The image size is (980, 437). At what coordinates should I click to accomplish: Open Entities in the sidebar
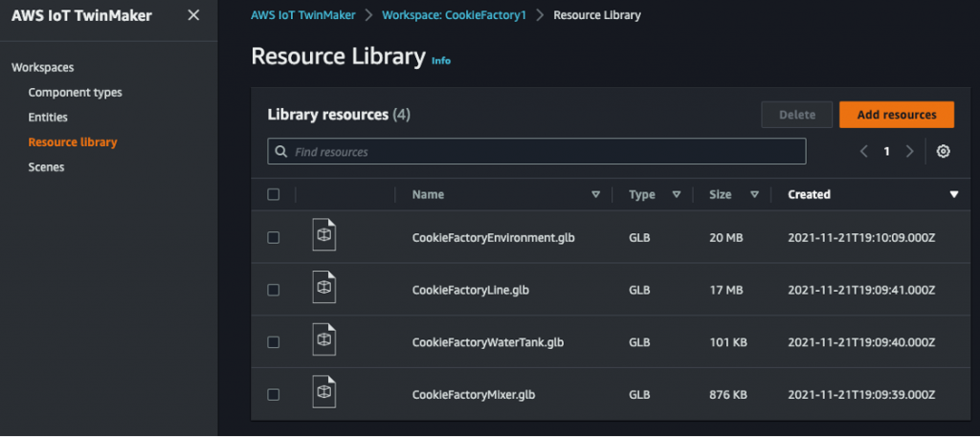click(x=48, y=118)
